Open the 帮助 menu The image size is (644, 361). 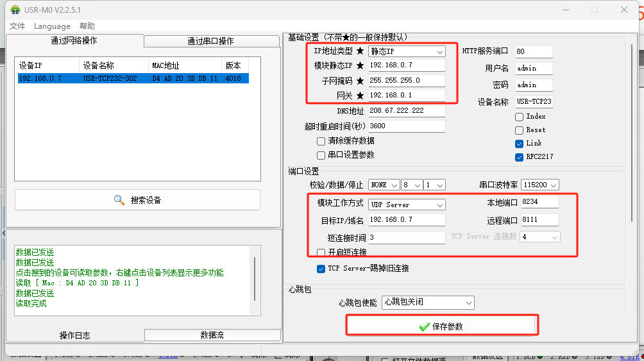[x=87, y=26]
